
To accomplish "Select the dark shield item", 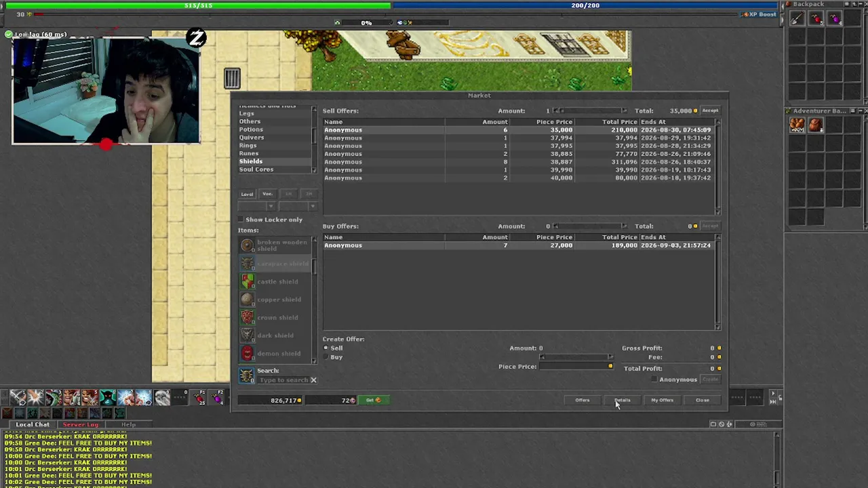I will click(x=274, y=335).
